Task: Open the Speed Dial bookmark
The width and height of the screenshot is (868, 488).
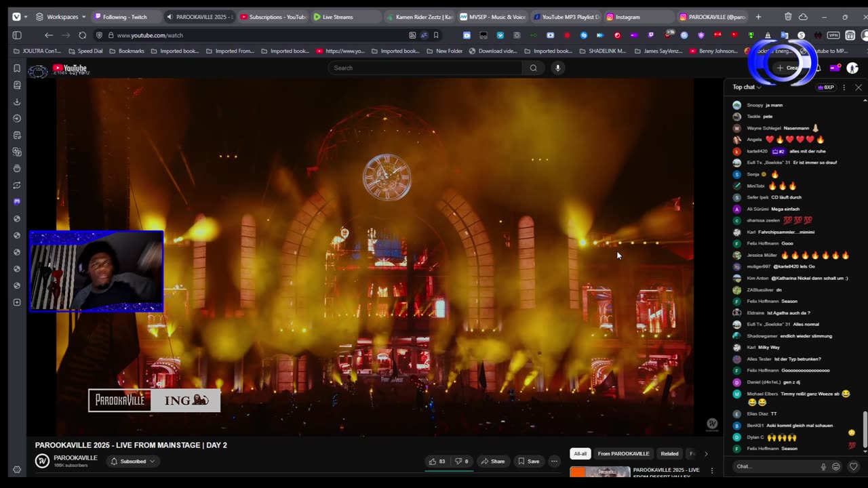Action: [85, 51]
